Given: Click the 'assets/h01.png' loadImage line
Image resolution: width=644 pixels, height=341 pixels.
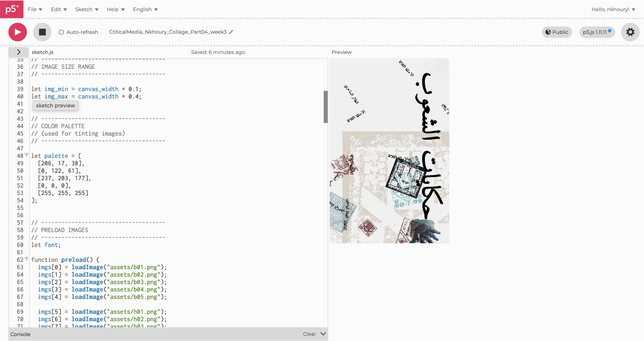Looking at the screenshot, I should point(102,312).
